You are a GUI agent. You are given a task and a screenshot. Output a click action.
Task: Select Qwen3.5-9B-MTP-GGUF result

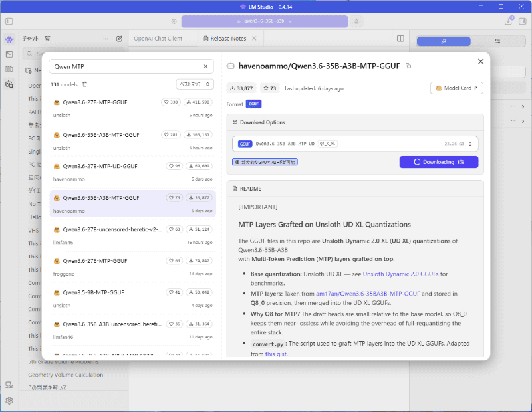click(x=132, y=298)
